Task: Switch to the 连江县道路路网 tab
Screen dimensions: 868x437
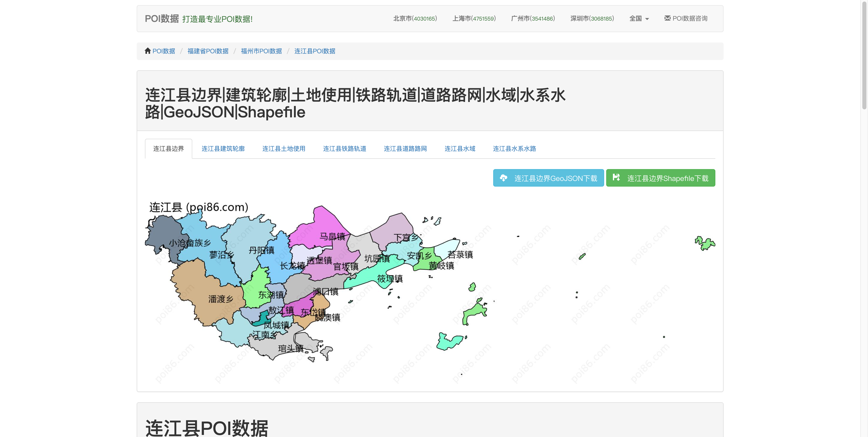Action: 405,148
